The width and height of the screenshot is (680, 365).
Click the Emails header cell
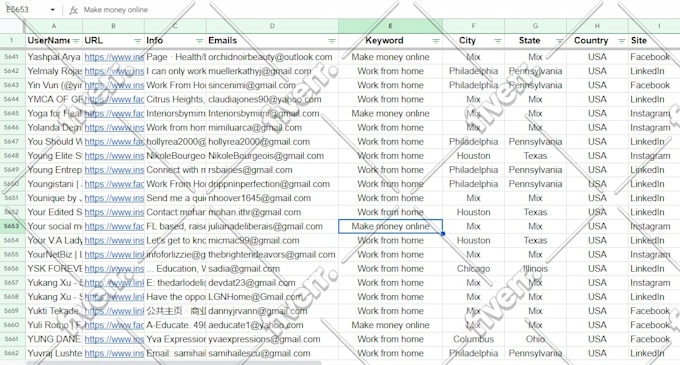pyautogui.click(x=272, y=41)
